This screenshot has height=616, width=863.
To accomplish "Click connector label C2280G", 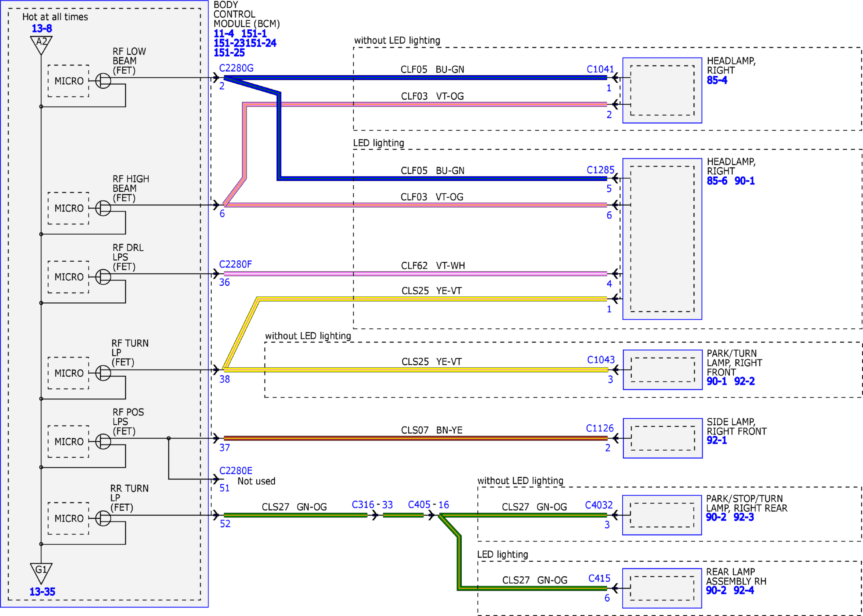I will coord(236,68).
